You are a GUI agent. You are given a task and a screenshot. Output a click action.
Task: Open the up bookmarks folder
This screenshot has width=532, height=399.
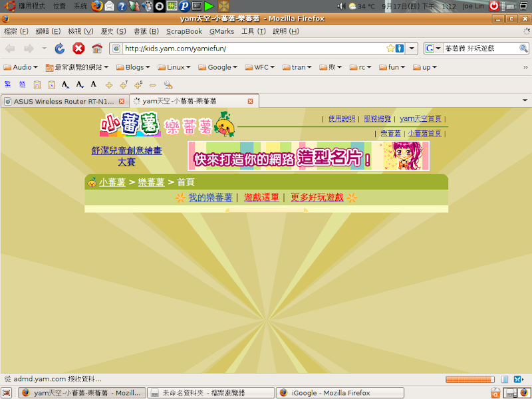pyautogui.click(x=425, y=67)
